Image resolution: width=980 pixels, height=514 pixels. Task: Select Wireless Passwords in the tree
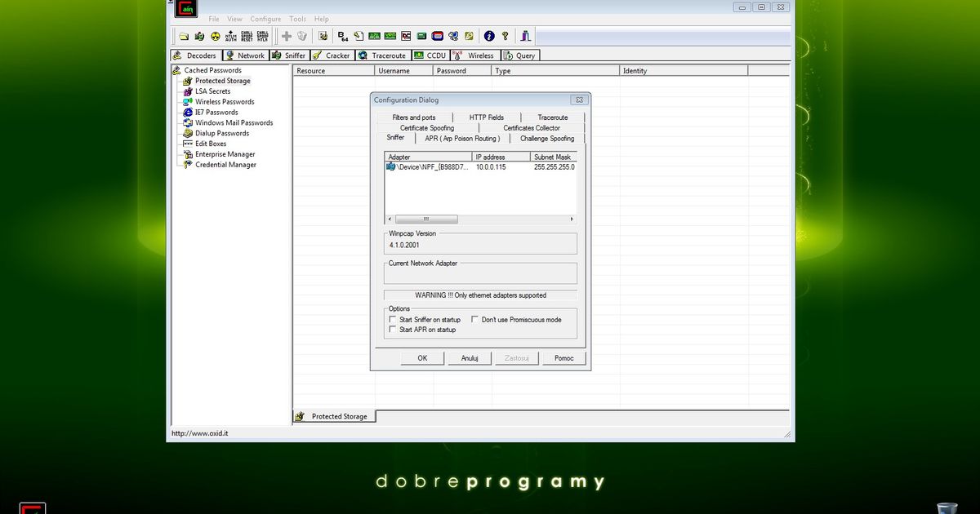[x=224, y=102]
